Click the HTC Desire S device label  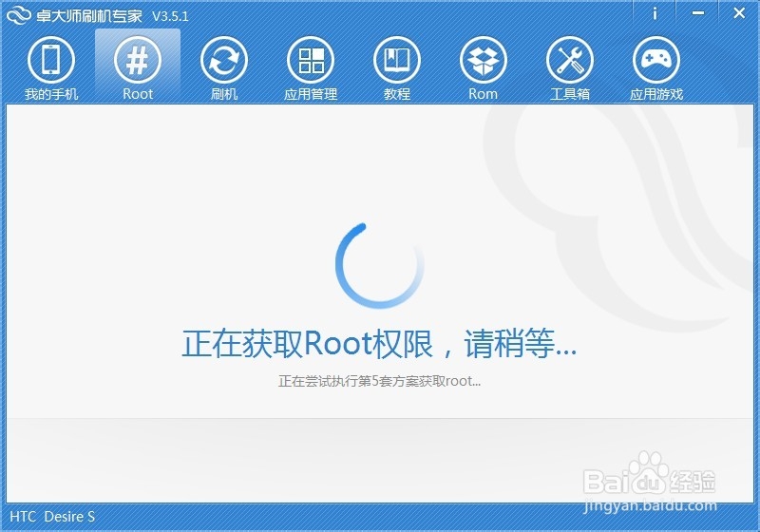coord(52,517)
